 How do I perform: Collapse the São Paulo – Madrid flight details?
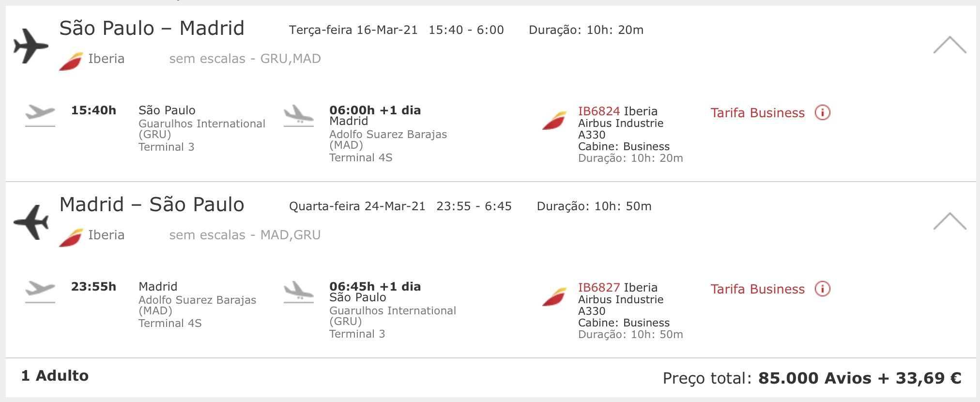tap(949, 45)
